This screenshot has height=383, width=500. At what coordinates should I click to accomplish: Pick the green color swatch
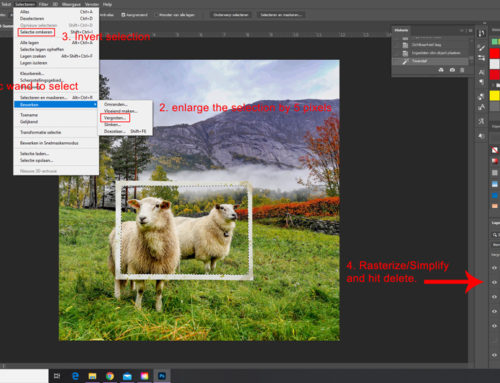coord(495,41)
